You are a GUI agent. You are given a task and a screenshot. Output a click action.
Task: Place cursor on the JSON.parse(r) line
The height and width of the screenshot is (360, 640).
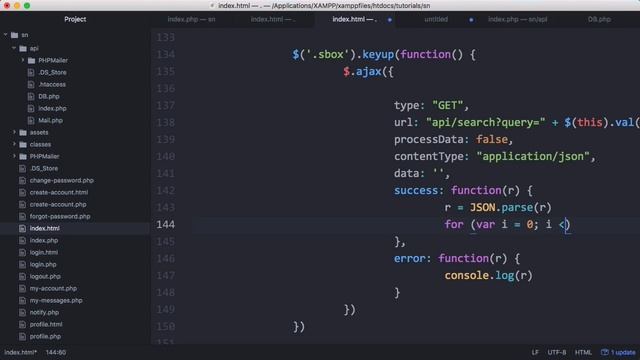click(x=498, y=208)
